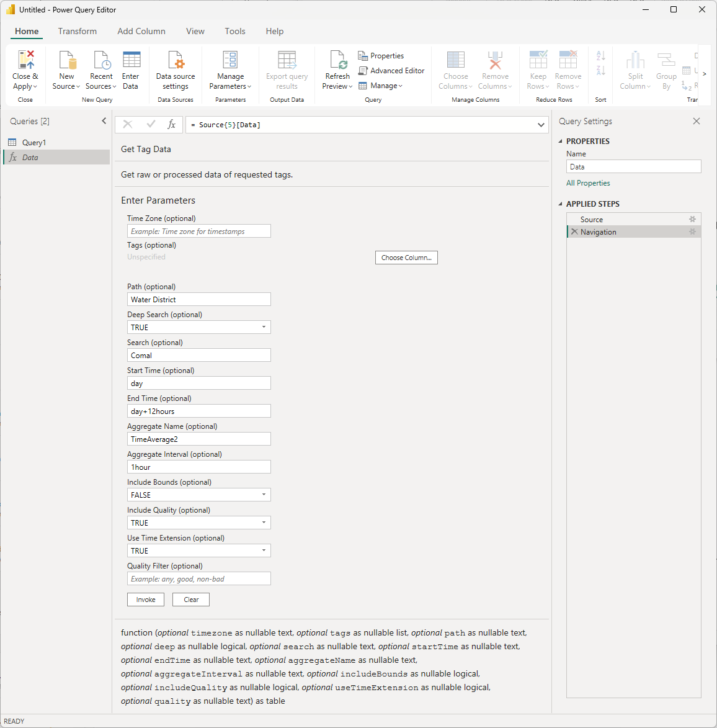Screen dimensions: 717x728
Task: Expand the formula bar
Action: 541,125
